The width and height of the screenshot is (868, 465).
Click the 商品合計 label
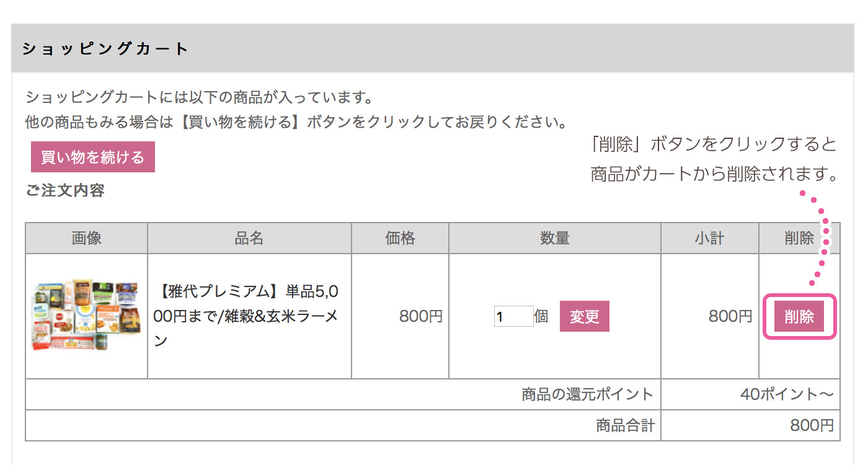624,425
